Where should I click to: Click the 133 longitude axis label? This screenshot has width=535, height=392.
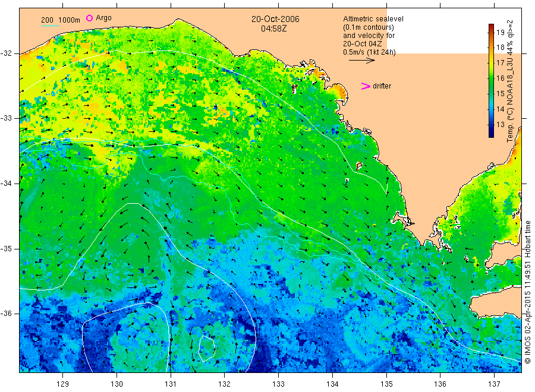click(x=278, y=384)
